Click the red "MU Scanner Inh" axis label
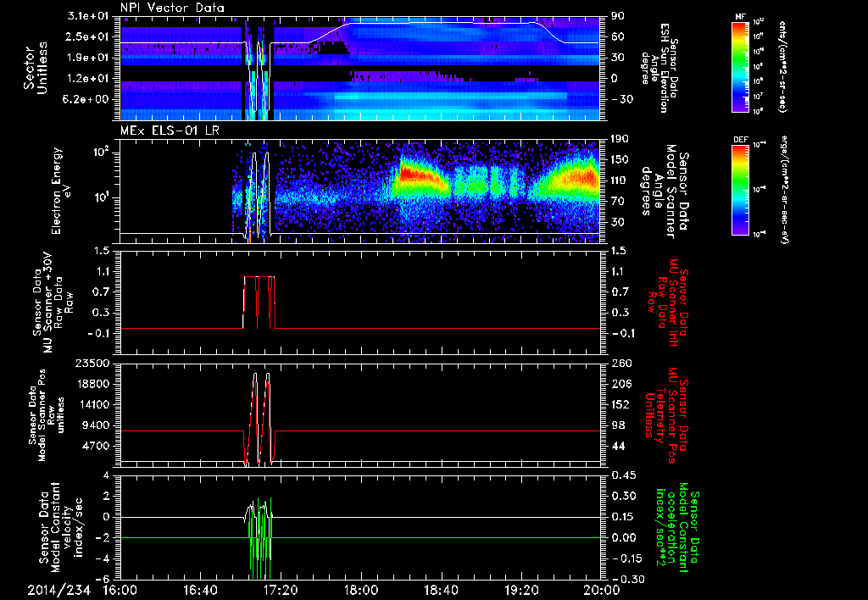The width and height of the screenshot is (868, 600). pyautogui.click(x=673, y=303)
